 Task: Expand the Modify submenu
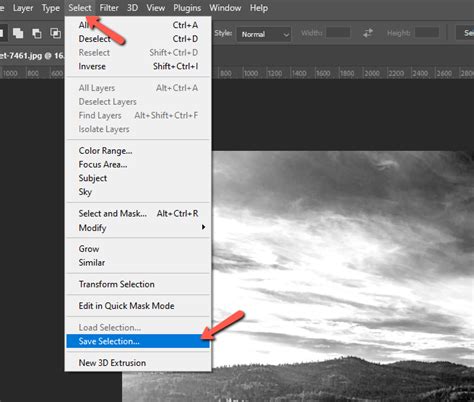[x=138, y=228]
